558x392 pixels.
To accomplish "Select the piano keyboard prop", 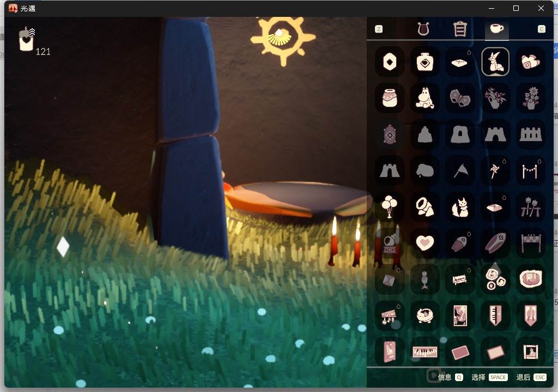I will [425, 352].
